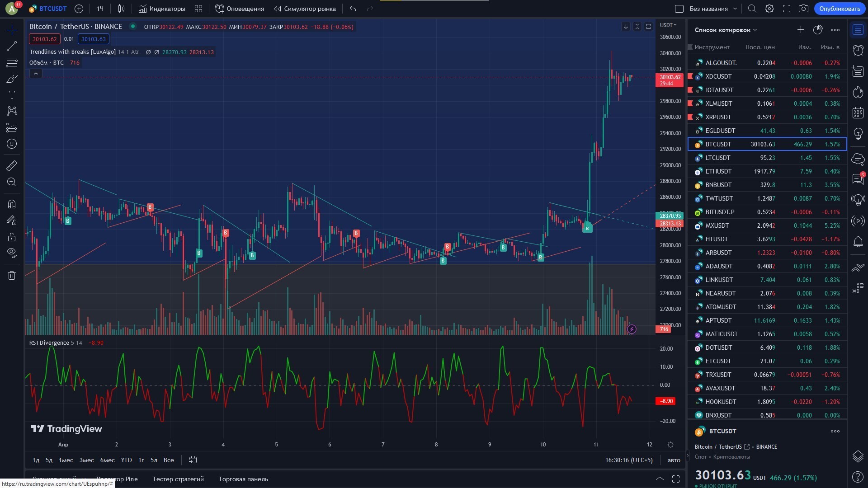Viewport: 868px width, 488px height.
Task: Open the economic calendar sidebar panel
Action: coord(858,113)
